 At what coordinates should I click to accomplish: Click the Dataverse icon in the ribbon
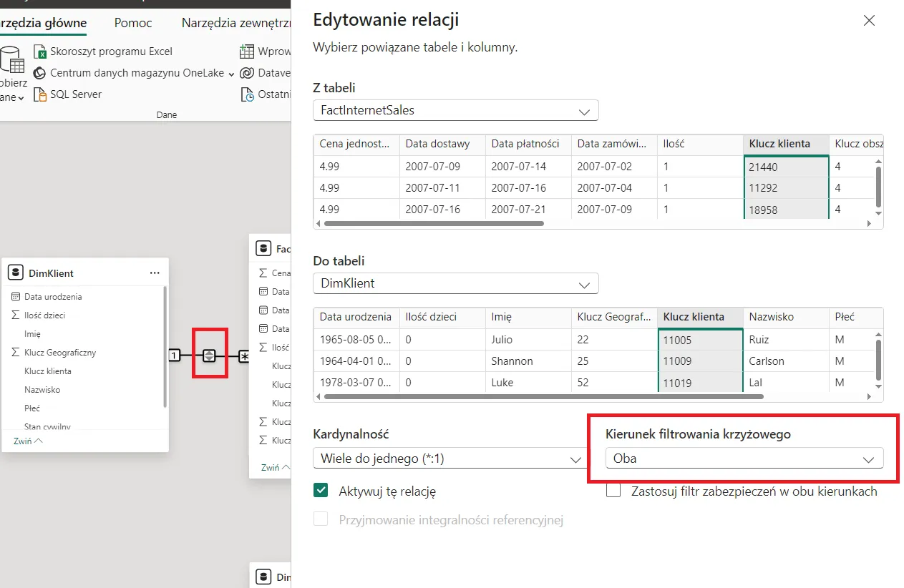tap(247, 73)
